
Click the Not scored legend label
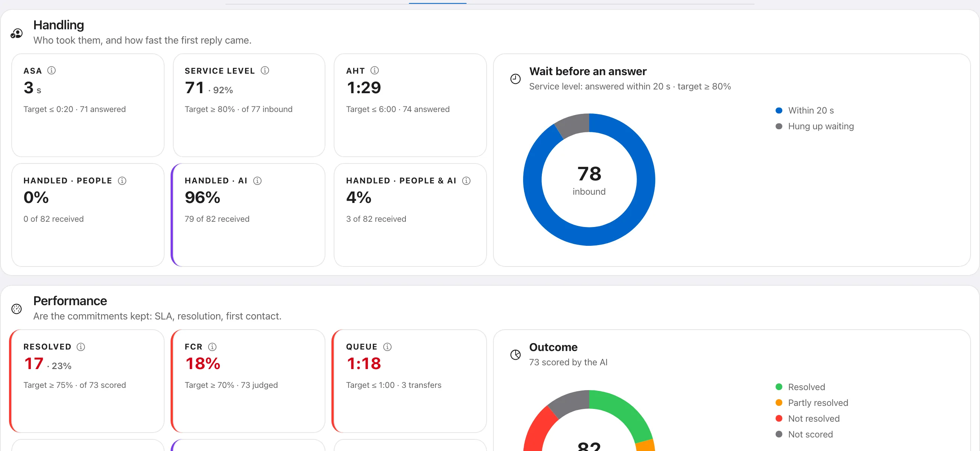click(810, 434)
